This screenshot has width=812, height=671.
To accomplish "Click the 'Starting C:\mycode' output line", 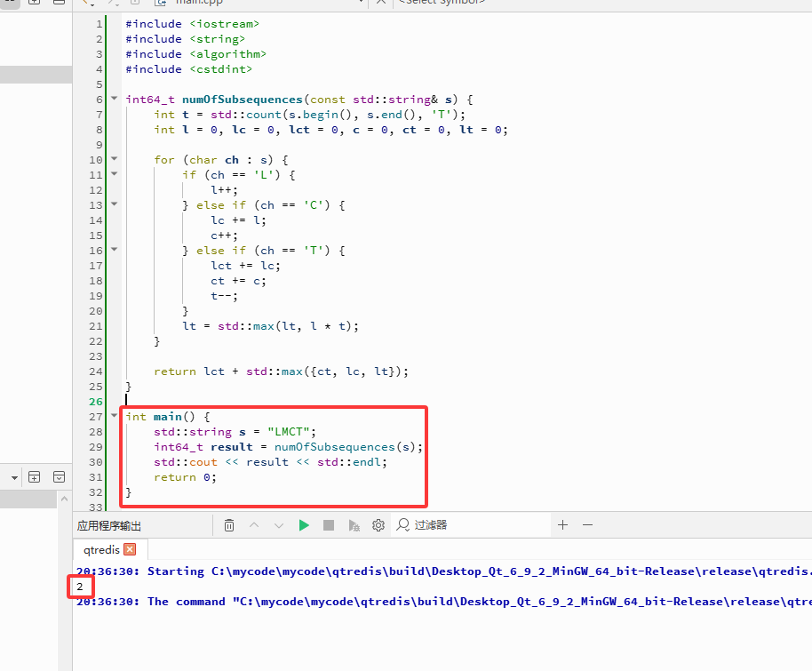I will [x=444, y=571].
